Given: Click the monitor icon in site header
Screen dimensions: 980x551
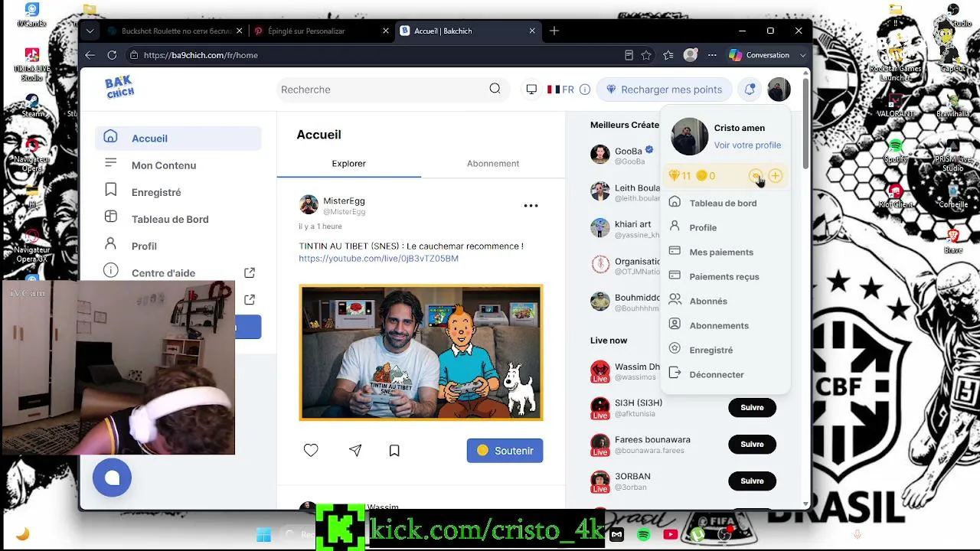Looking at the screenshot, I should 531,90.
